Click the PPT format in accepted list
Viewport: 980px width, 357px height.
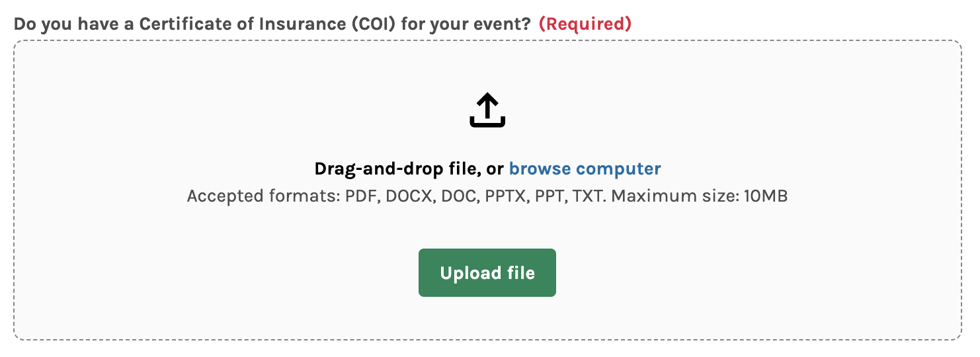(x=551, y=196)
